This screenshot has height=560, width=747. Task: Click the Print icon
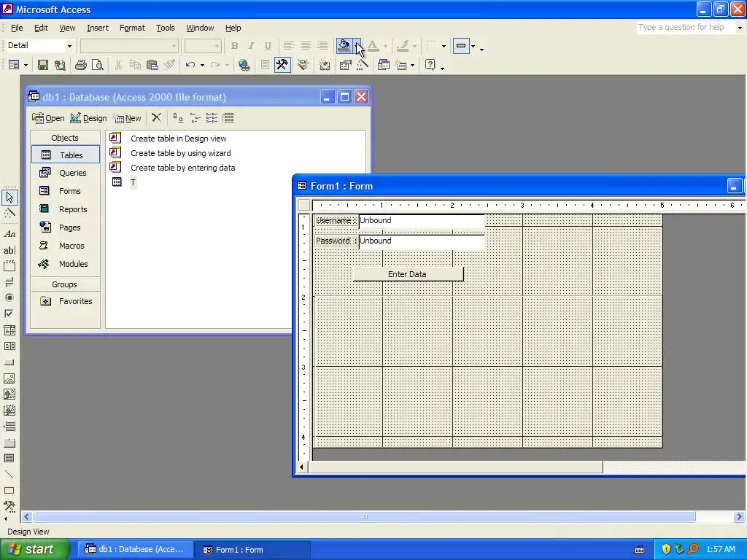coord(80,65)
